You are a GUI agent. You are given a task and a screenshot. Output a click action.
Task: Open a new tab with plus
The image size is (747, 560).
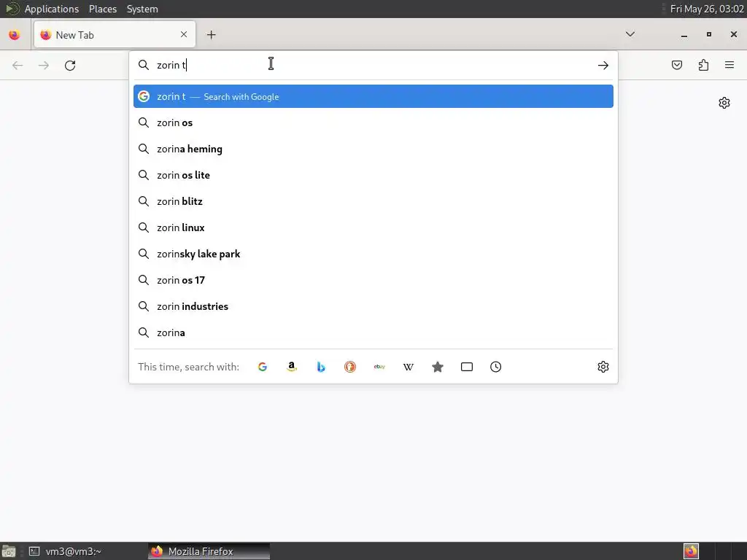click(211, 35)
